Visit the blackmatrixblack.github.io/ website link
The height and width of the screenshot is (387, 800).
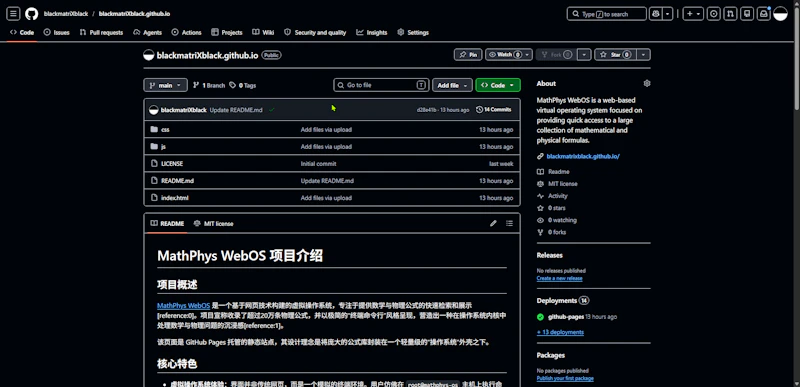pos(583,157)
